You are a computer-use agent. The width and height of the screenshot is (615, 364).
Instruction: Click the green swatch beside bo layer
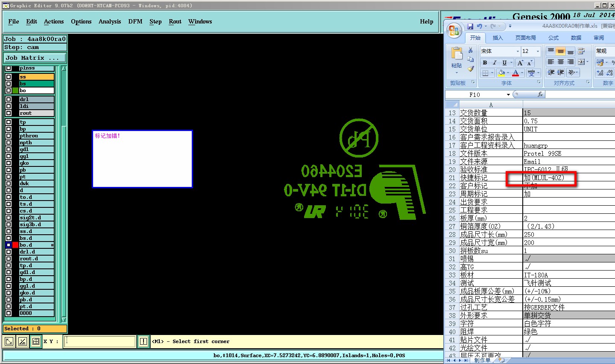coord(15,90)
